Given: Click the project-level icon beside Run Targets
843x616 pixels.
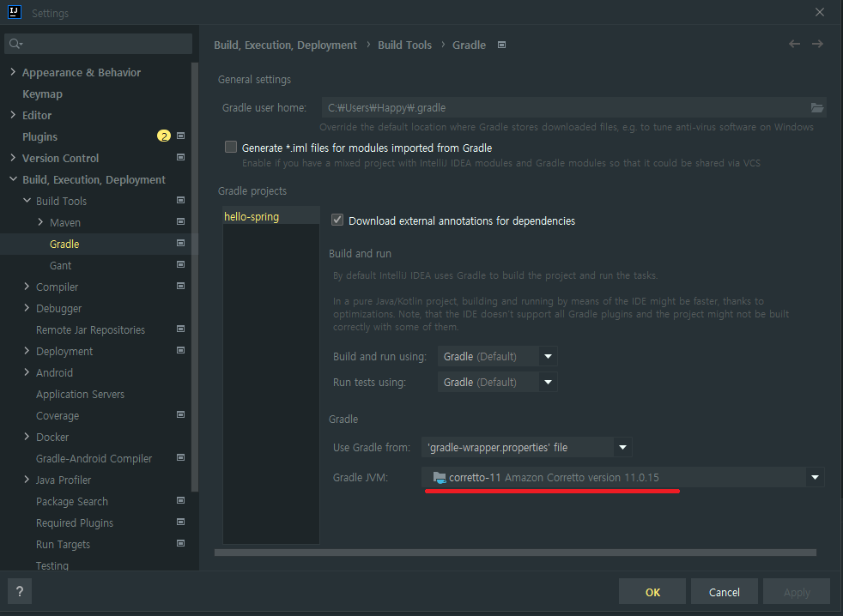Looking at the screenshot, I should coord(180,544).
